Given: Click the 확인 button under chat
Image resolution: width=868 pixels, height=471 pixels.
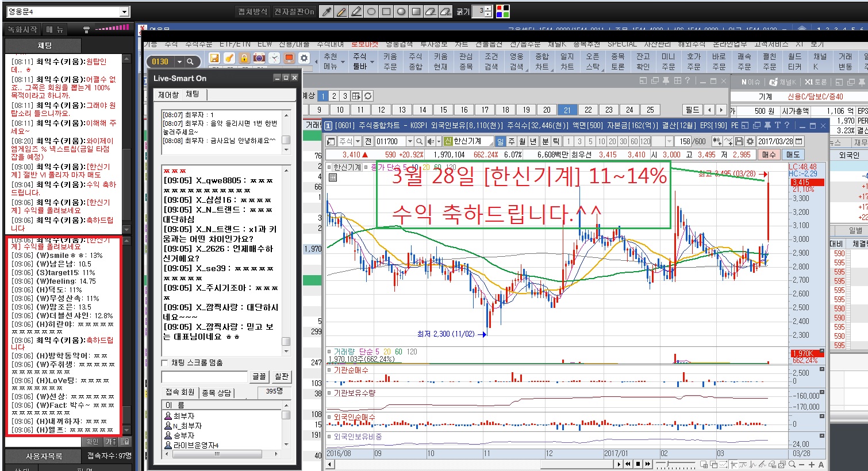Looking at the screenshot, I should click(92, 442).
